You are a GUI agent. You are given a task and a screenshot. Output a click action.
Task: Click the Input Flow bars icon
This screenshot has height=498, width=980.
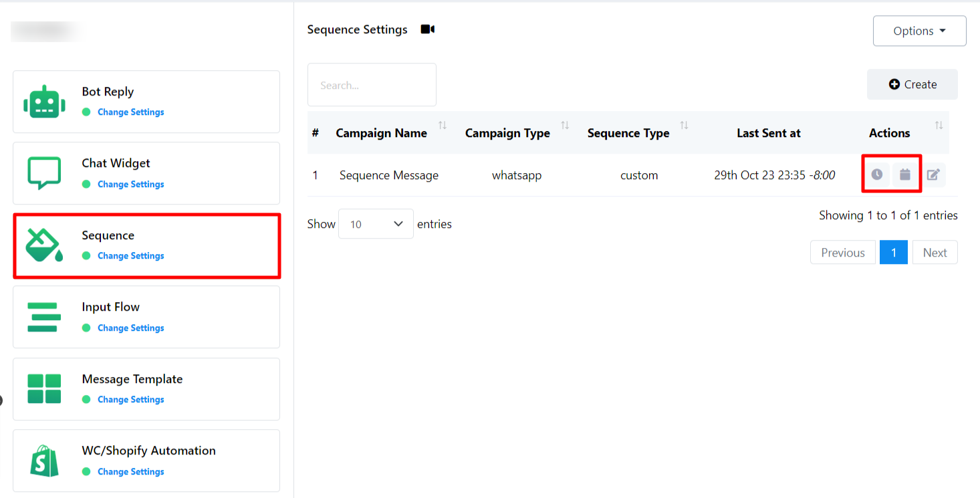pyautogui.click(x=44, y=317)
